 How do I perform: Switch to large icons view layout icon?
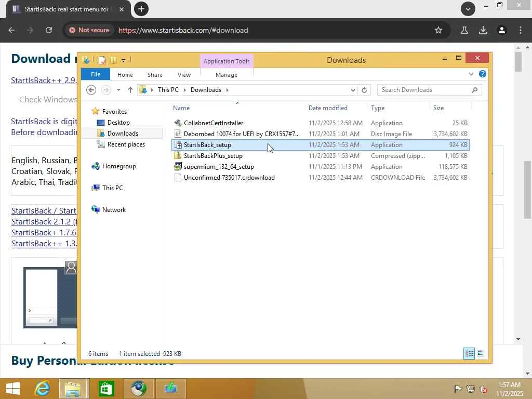pos(481,353)
